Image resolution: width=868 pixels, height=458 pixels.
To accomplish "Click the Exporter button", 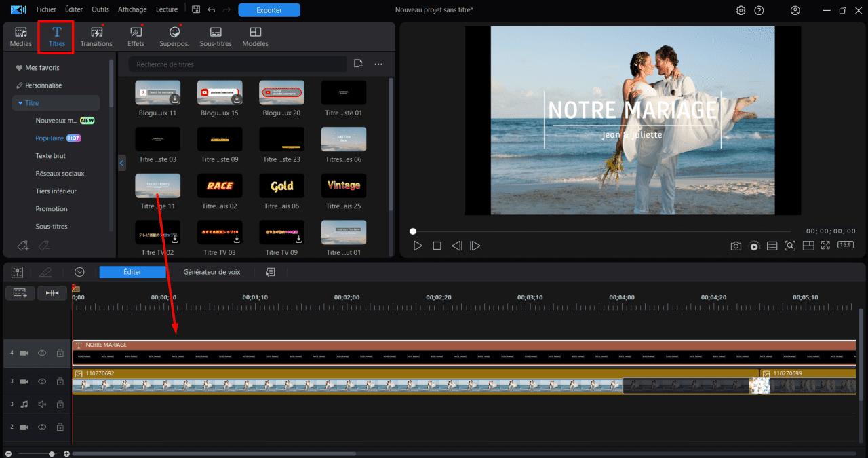I will click(x=269, y=10).
